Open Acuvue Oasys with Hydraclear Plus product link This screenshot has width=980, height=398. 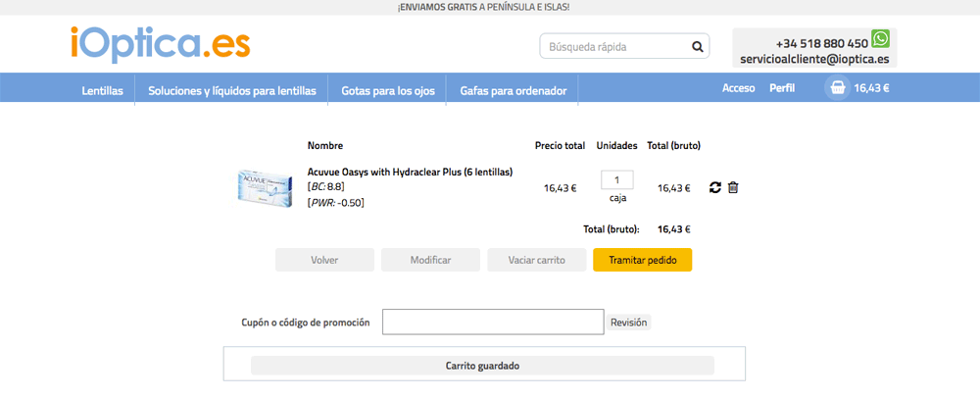[410, 172]
